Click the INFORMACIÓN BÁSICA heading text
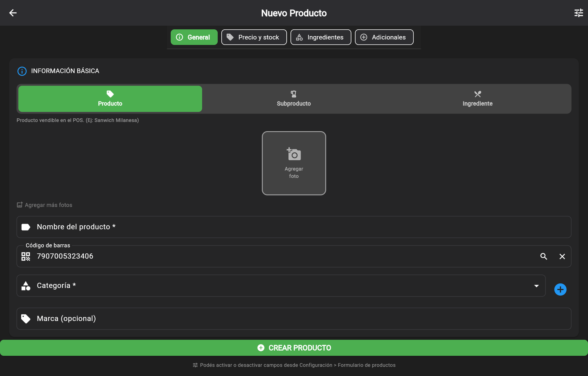Viewport: 588px width, 376px height. [x=65, y=71]
